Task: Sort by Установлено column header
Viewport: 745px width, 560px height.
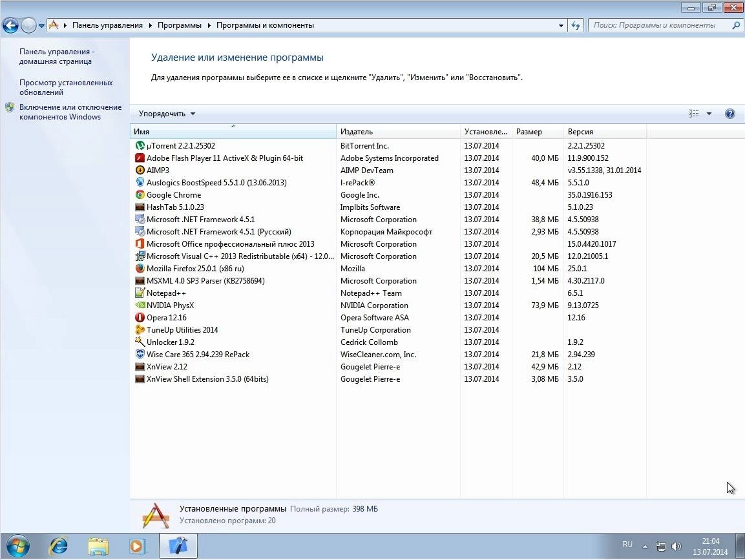Action: [486, 132]
